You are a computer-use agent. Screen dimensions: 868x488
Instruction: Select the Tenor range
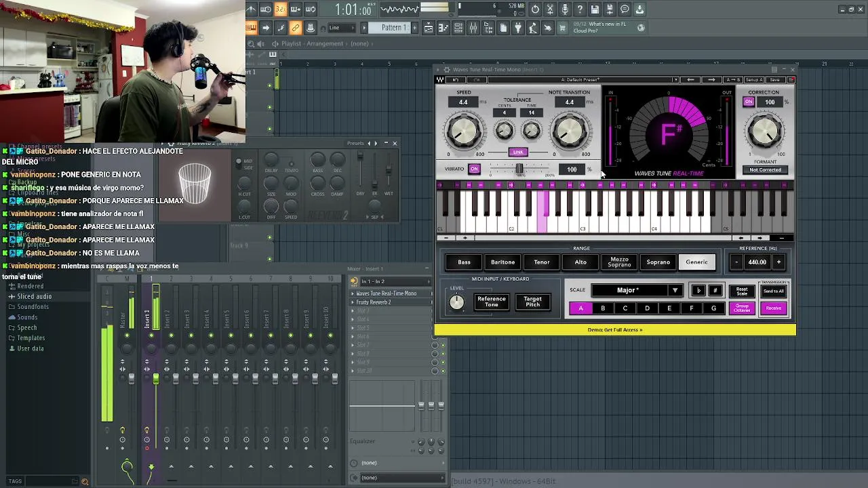(x=541, y=262)
